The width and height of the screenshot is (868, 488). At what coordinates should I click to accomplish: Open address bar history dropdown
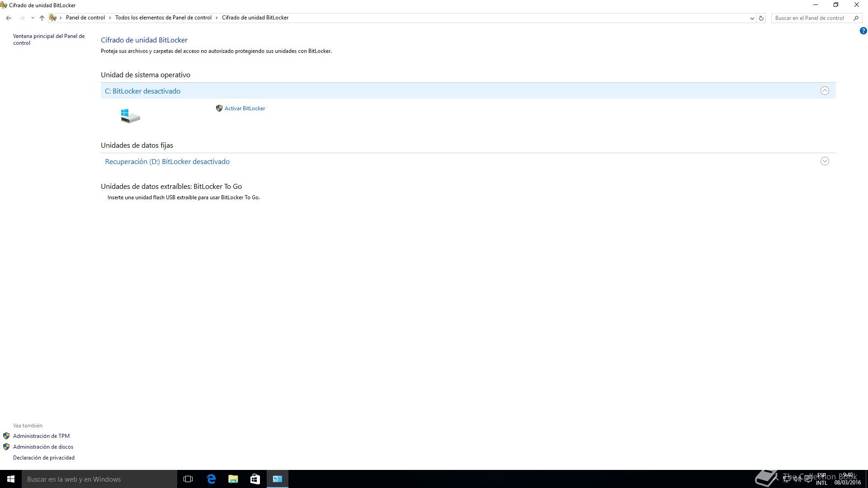(752, 18)
